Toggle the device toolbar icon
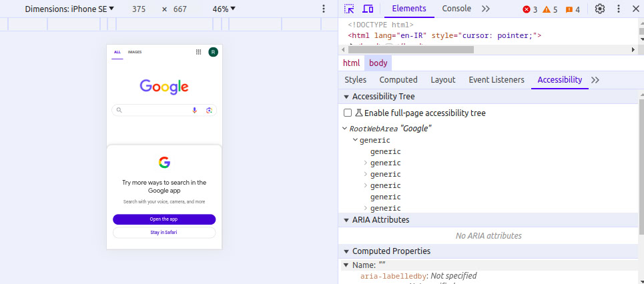Screen dimensions: 644x284 [x=368, y=9]
